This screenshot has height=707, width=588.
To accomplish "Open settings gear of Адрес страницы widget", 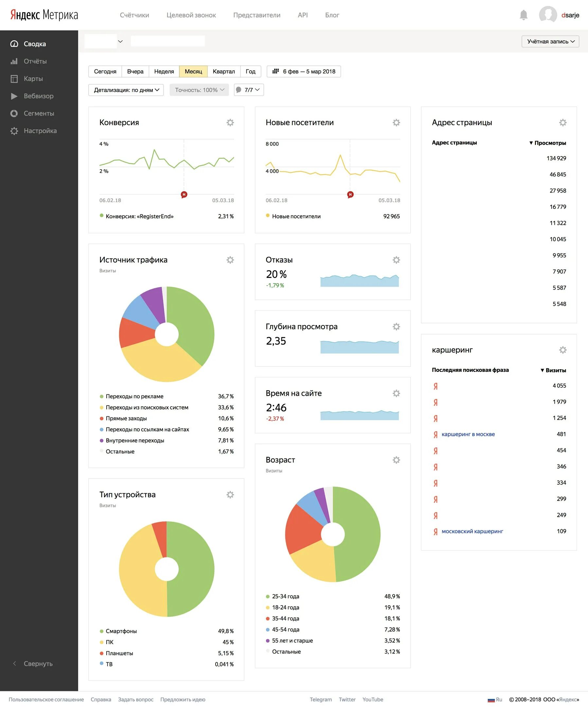I will tap(563, 122).
